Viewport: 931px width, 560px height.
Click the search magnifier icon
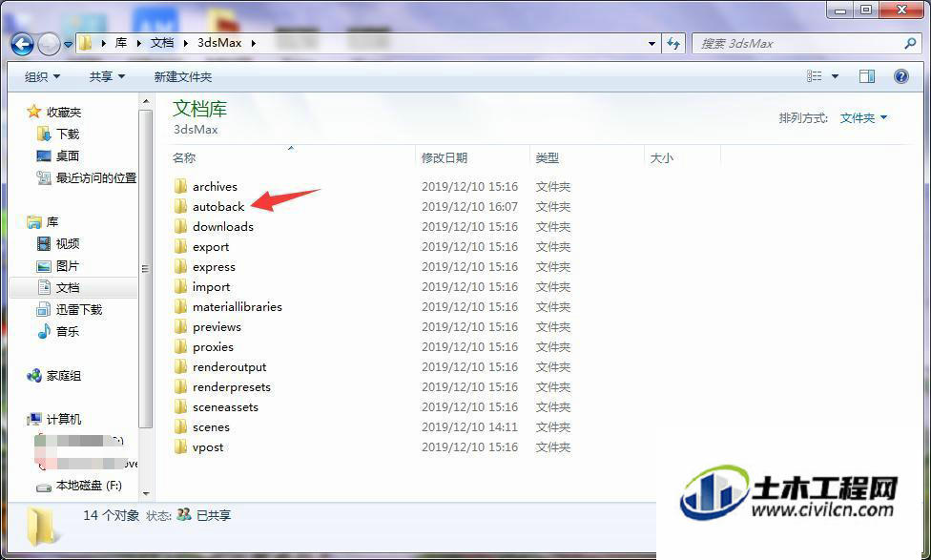910,43
